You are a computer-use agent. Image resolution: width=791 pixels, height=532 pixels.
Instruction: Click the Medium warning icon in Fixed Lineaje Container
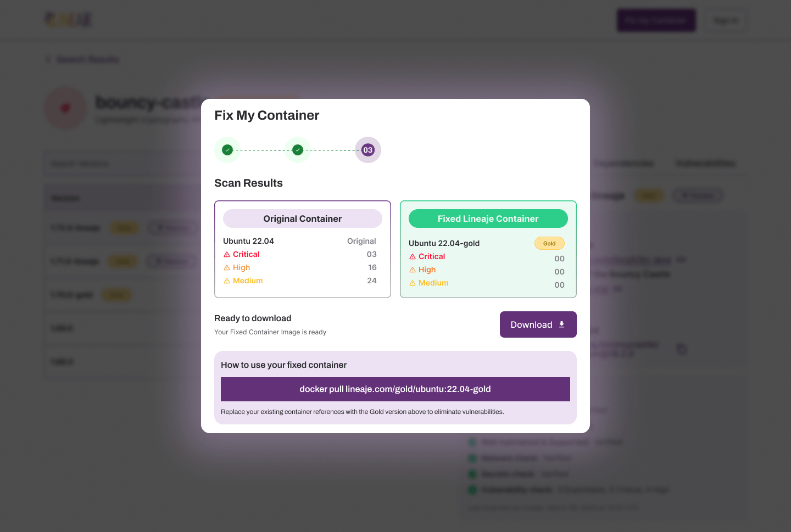click(413, 283)
